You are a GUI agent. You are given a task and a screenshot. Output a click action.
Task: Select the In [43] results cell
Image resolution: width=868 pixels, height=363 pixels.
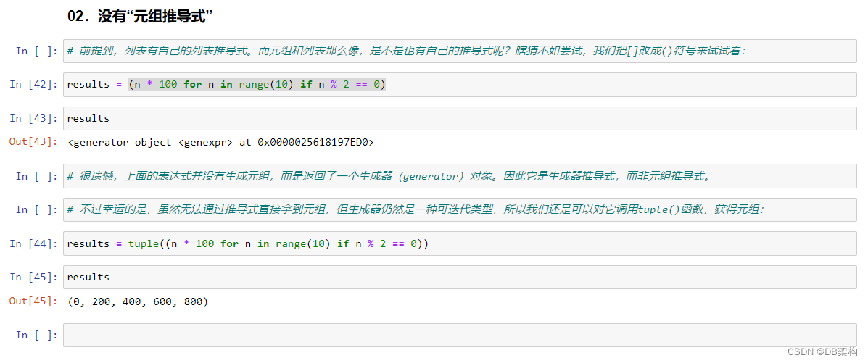pos(460,118)
